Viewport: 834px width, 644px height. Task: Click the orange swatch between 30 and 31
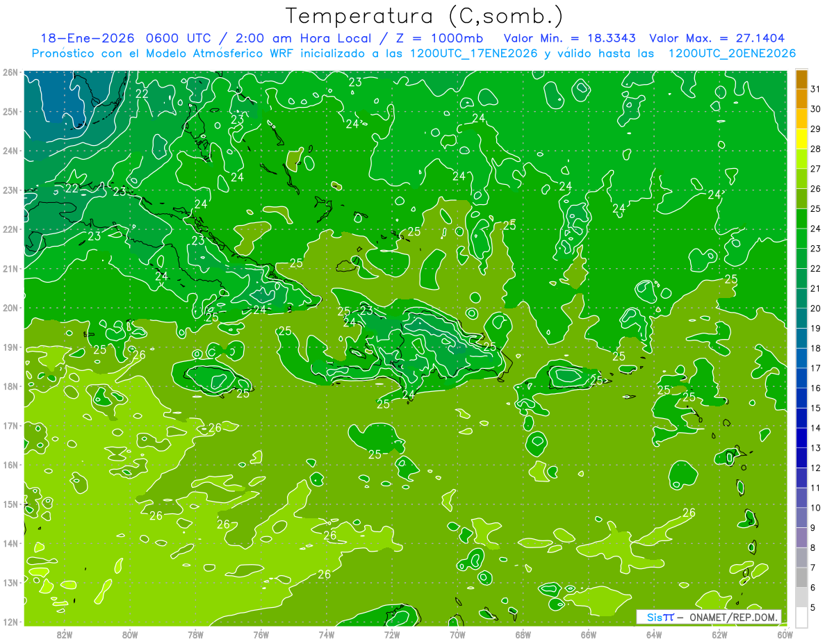pyautogui.click(x=801, y=99)
